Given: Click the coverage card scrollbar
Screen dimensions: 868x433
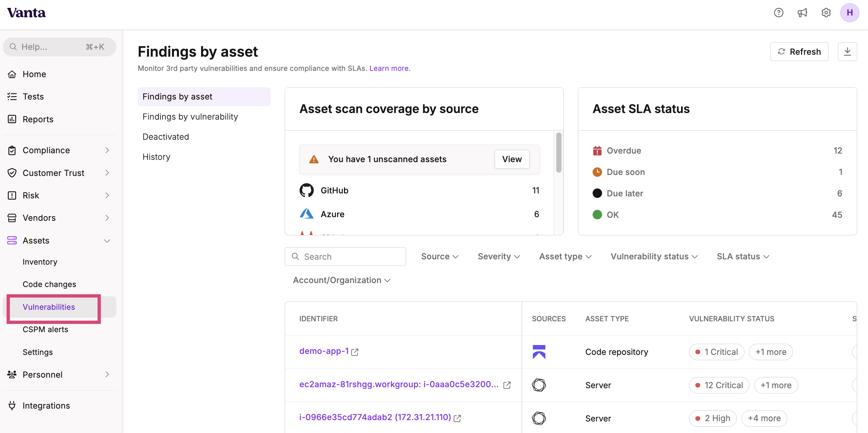Looking at the screenshot, I should pos(559,152).
